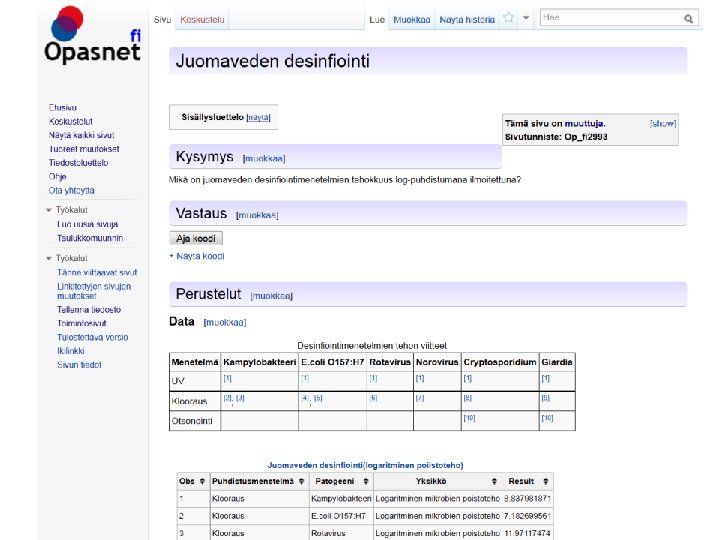
Task: Open reference [8] in Klooraus Cryptosporidium cell
Action: tap(467, 398)
